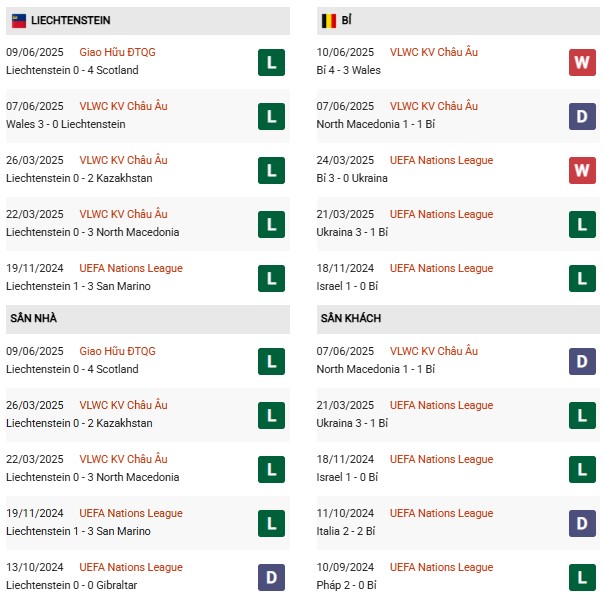Open the VLWC KV Châu Âu link for Bí 4 - 3 Wales
The height and width of the screenshot is (600, 604).
[434, 52]
